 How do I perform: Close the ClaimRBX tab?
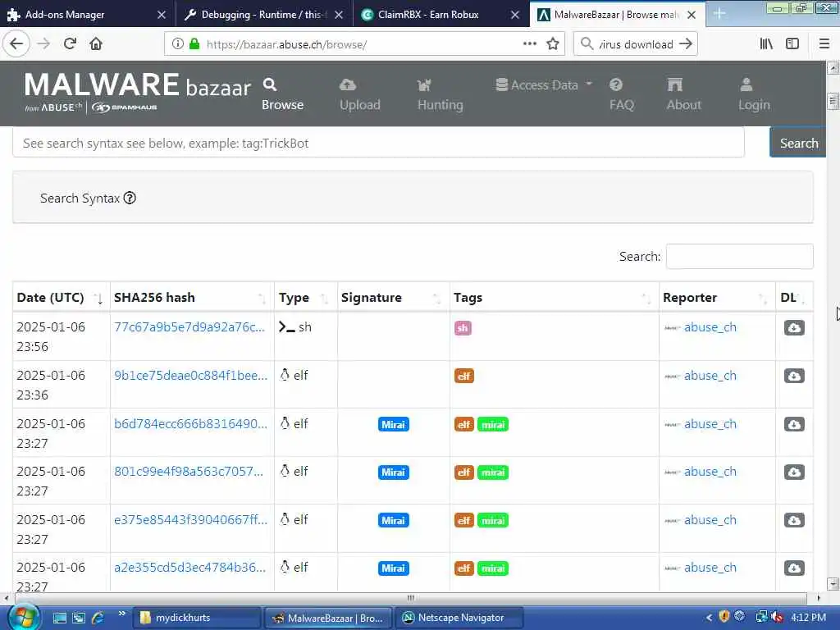pos(515,15)
